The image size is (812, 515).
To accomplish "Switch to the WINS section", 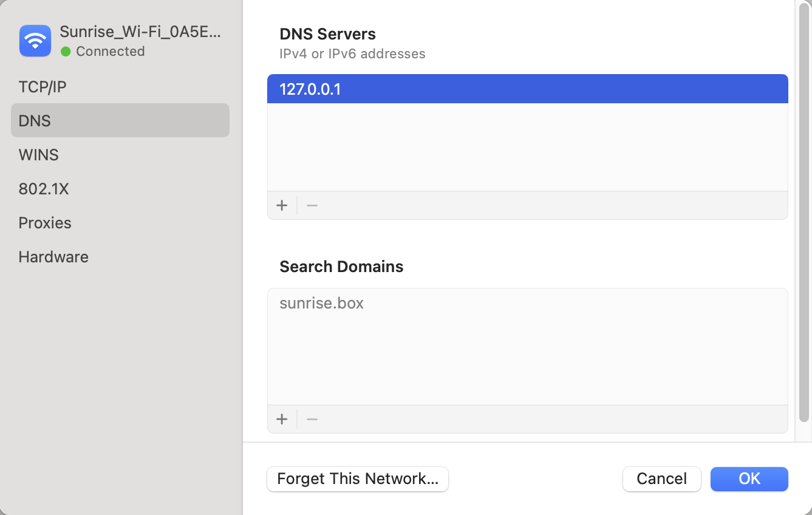I will coord(38,155).
